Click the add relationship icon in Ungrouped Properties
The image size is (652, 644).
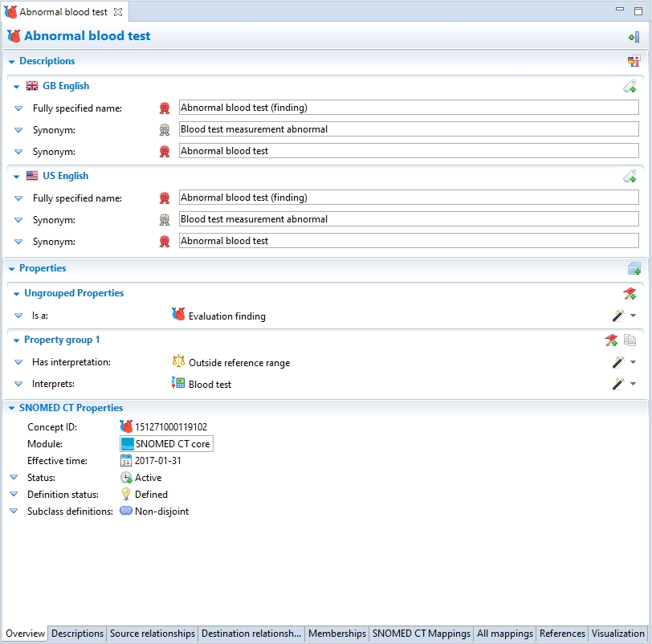(630, 294)
